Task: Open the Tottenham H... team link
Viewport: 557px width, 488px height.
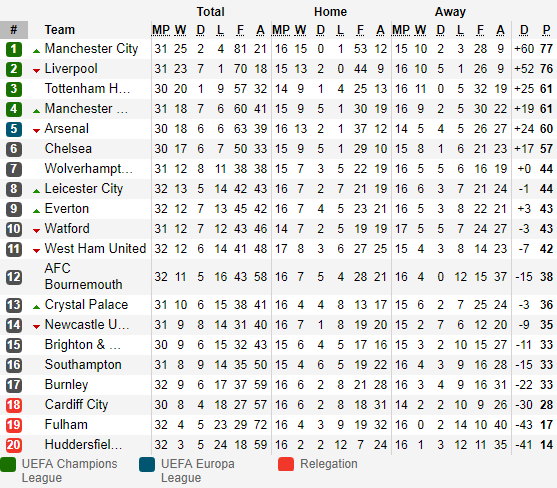Action: coord(87,88)
